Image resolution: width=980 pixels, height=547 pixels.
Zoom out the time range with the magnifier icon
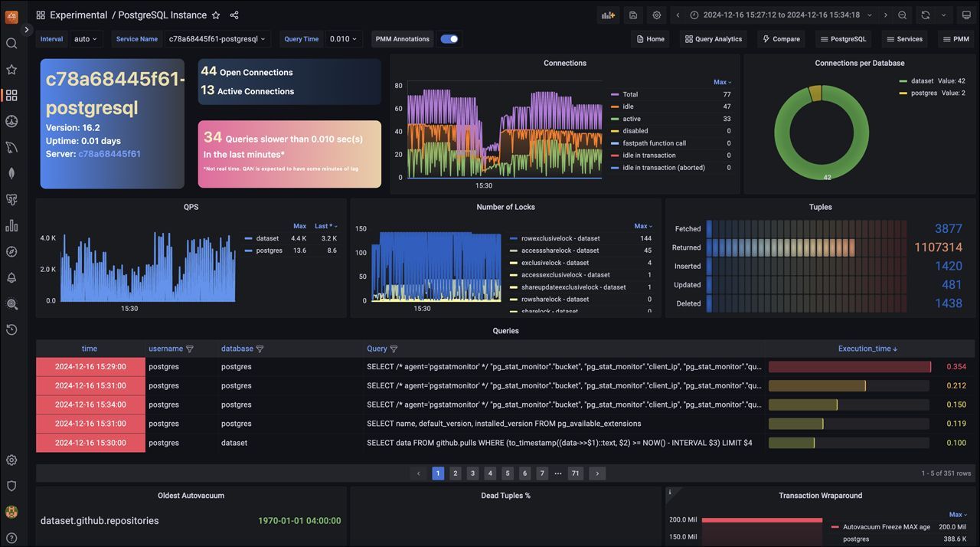click(x=903, y=15)
